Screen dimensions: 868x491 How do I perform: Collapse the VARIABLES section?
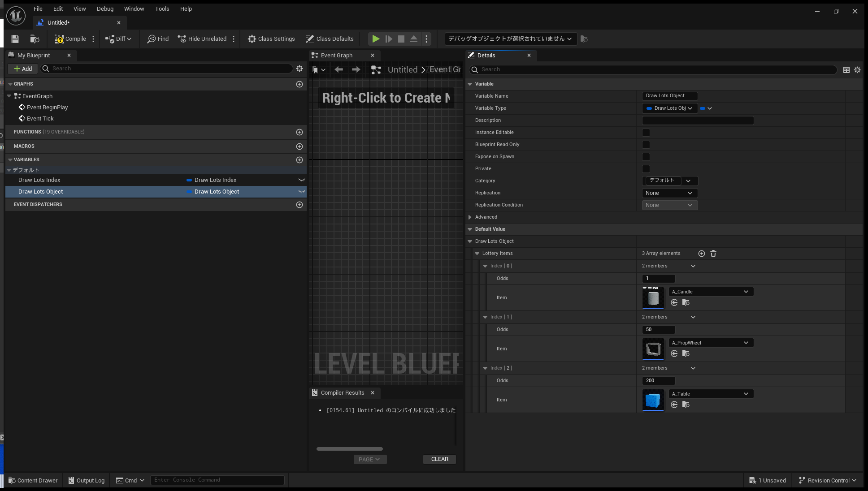(10, 160)
